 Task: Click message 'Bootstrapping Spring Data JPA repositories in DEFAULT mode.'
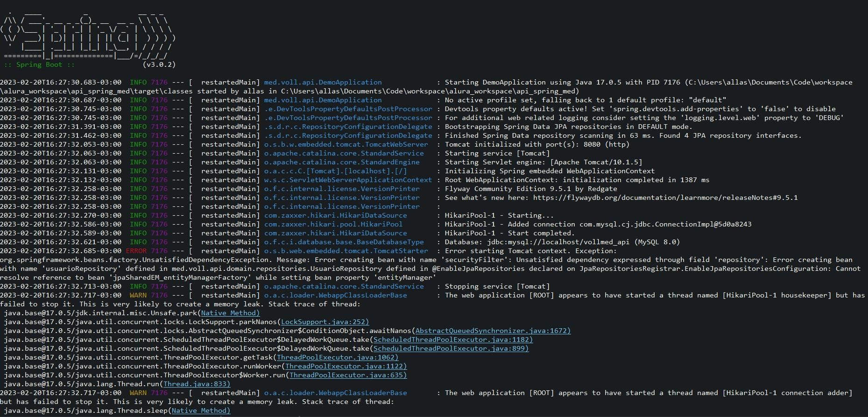[x=569, y=127]
